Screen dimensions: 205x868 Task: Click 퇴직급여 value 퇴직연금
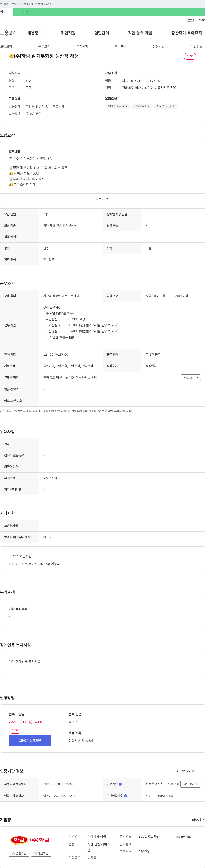point(151,366)
